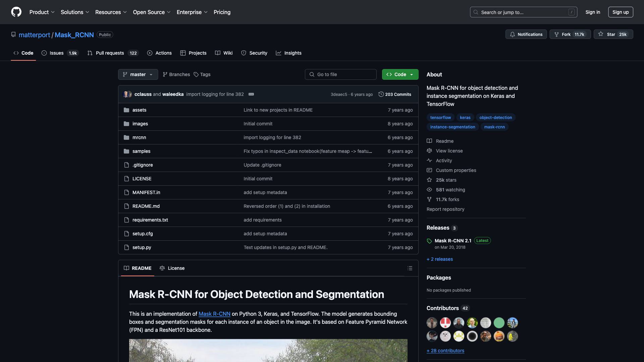Click the assets folder icon
The height and width of the screenshot is (362, 644).
[x=126, y=110]
